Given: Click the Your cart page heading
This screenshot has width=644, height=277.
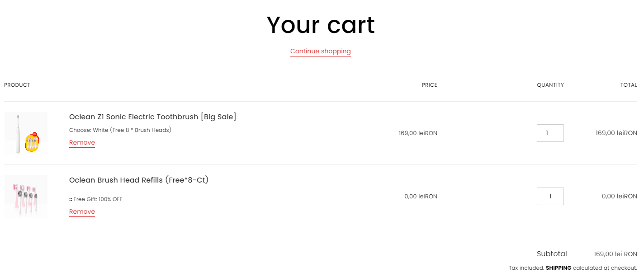Looking at the screenshot, I should click(321, 25).
